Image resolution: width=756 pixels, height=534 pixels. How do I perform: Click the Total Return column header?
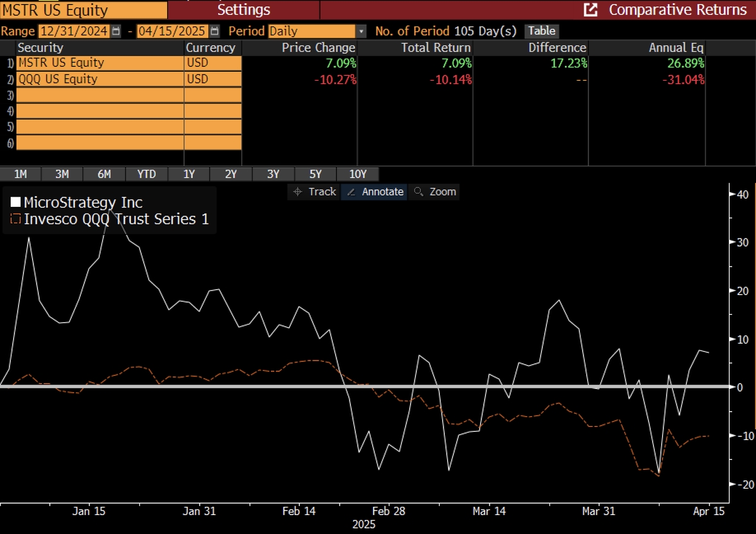pyautogui.click(x=435, y=47)
